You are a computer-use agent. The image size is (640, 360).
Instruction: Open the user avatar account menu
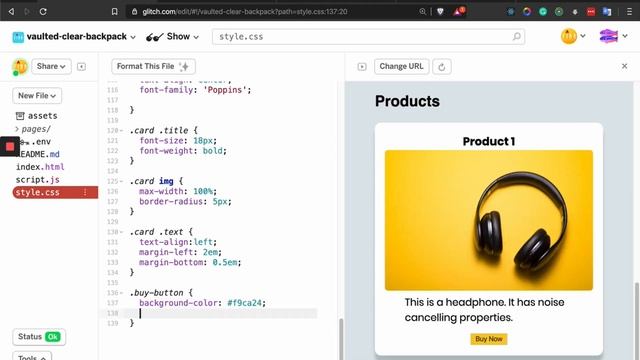coord(573,36)
